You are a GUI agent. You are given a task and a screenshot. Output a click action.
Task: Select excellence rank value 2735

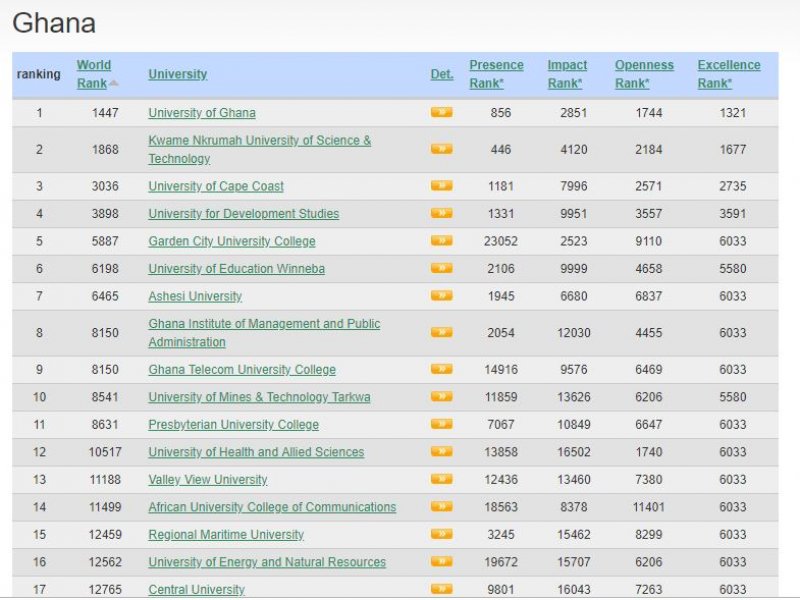click(x=733, y=186)
